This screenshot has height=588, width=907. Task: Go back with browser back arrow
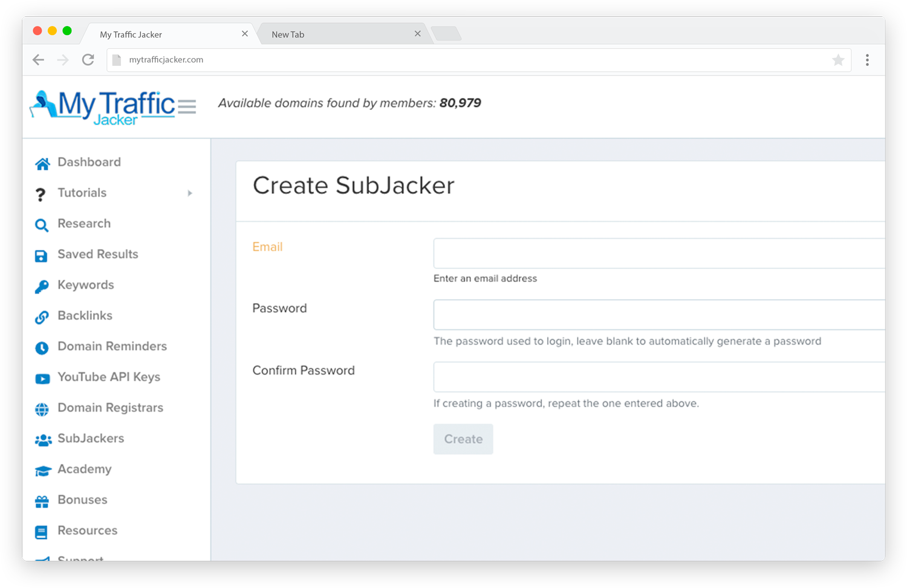(x=38, y=60)
